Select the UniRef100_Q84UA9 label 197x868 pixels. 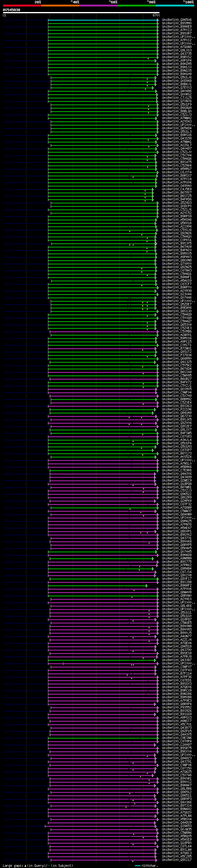(177, 413)
